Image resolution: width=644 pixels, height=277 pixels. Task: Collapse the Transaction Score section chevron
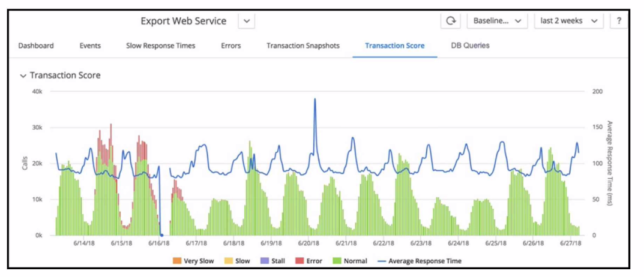23,76
